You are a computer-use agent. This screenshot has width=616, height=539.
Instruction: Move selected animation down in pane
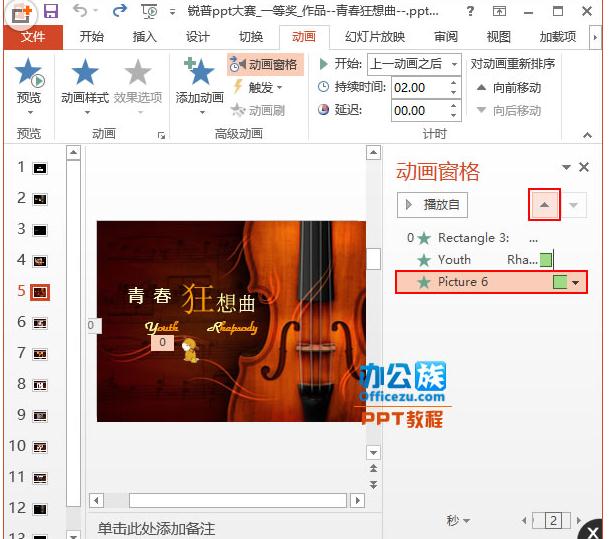(573, 205)
